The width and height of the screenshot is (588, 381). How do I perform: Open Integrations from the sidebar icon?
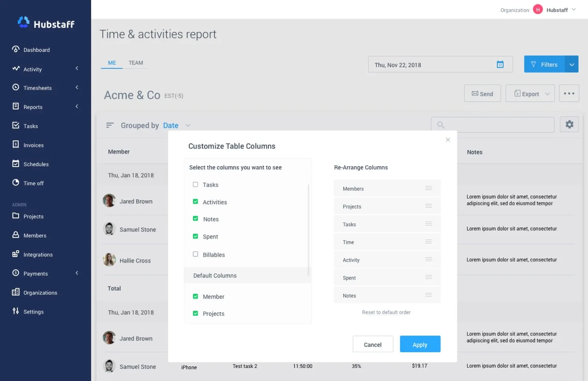16,254
